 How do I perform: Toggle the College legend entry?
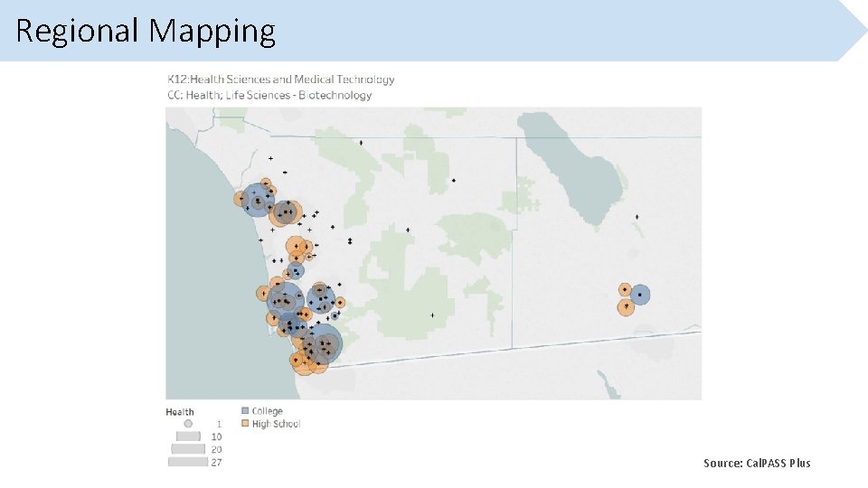[267, 411]
